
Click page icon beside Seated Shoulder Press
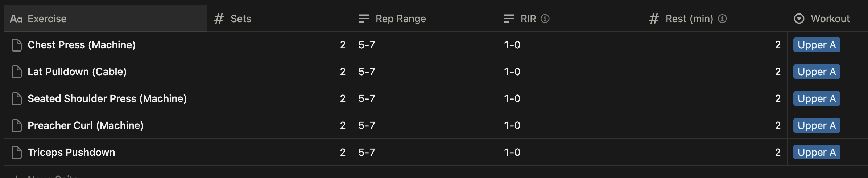17,99
